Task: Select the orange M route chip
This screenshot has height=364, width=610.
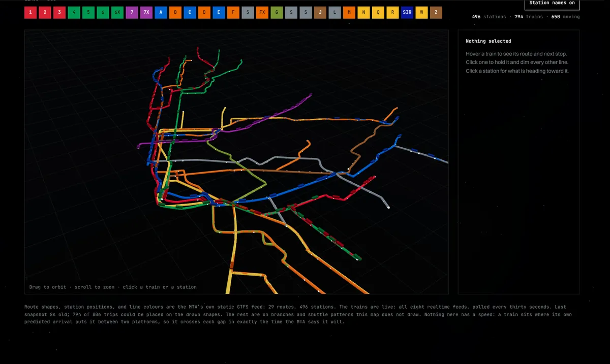Action: coord(349,13)
